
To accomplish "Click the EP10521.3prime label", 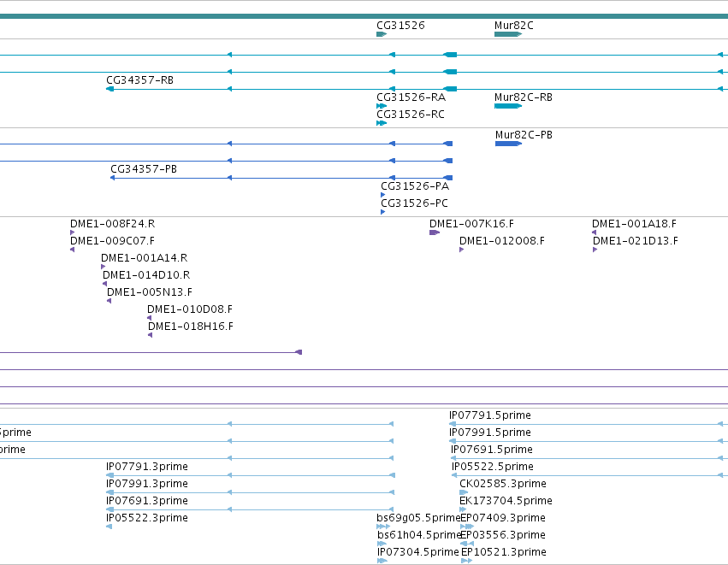I will click(504, 552).
